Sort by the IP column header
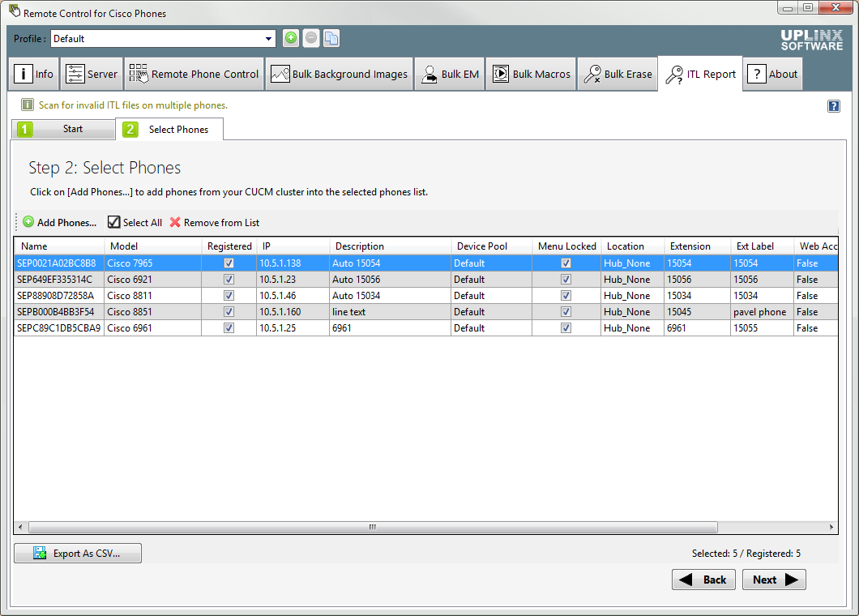This screenshot has height=616, width=859. [293, 246]
